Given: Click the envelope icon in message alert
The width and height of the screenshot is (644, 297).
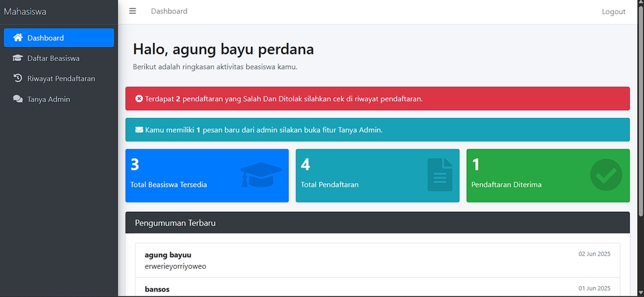Looking at the screenshot, I should [139, 130].
